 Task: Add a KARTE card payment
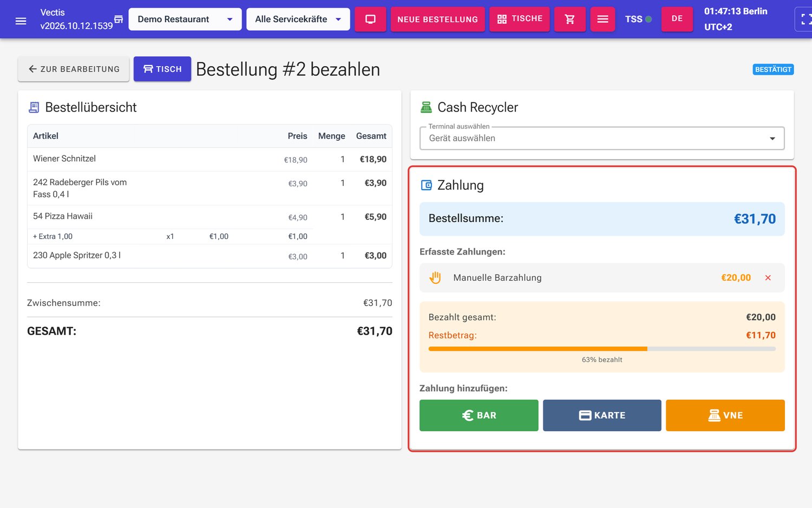602,415
